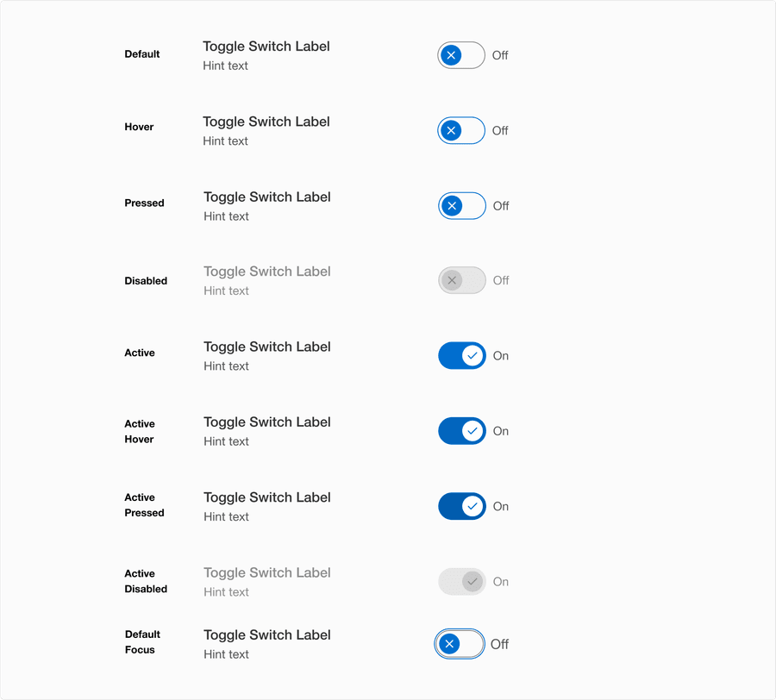Viewport: 776px width, 700px height.
Task: Click the gray X icon in the Disabled toggle
Action: pyautogui.click(x=453, y=280)
